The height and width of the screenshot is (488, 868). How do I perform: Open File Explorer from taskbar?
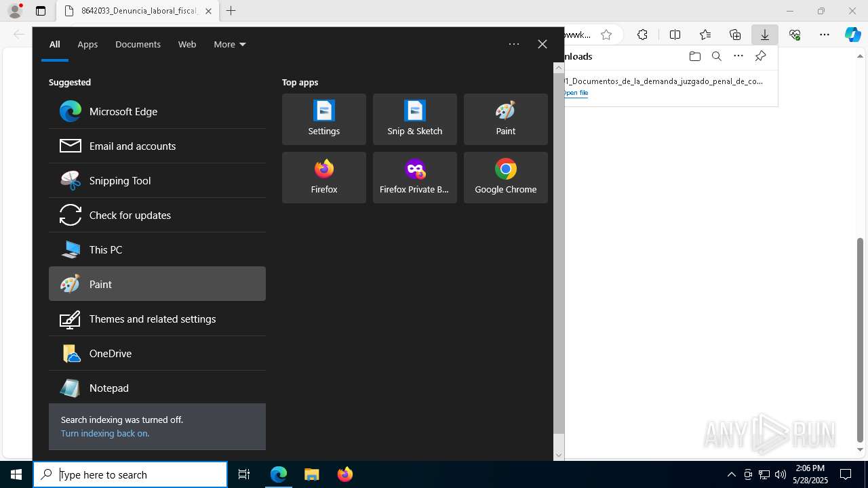coord(311,474)
